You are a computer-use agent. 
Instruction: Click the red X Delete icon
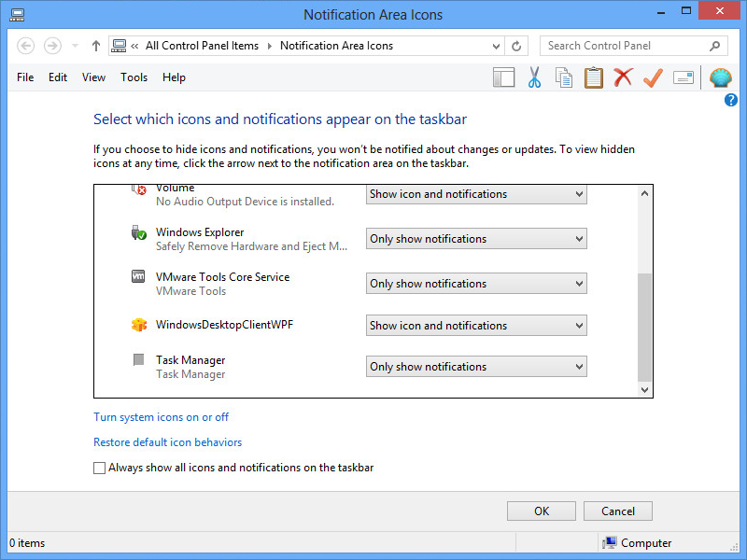click(623, 77)
